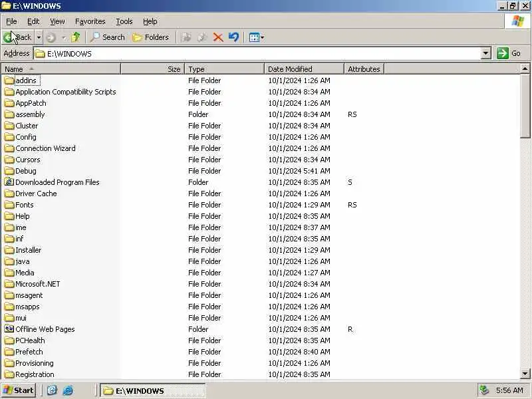Select the Downloaded Program Files icon
Viewport: 532px width, 399px height.
click(x=9, y=182)
